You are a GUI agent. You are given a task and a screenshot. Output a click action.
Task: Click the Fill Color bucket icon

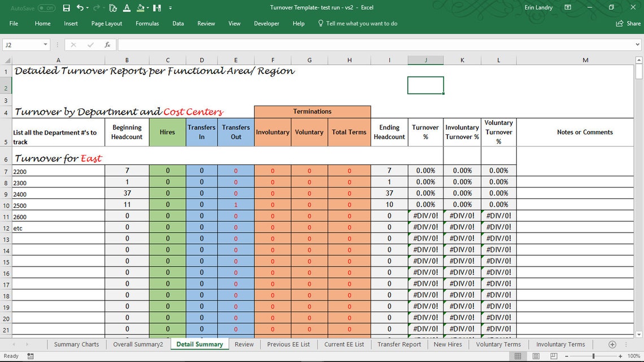coord(141,7)
